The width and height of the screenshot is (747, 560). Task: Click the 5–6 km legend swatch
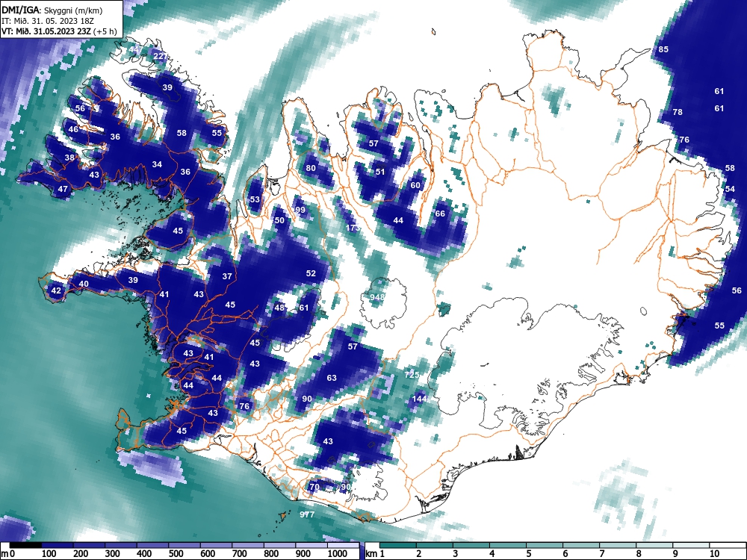545,545
